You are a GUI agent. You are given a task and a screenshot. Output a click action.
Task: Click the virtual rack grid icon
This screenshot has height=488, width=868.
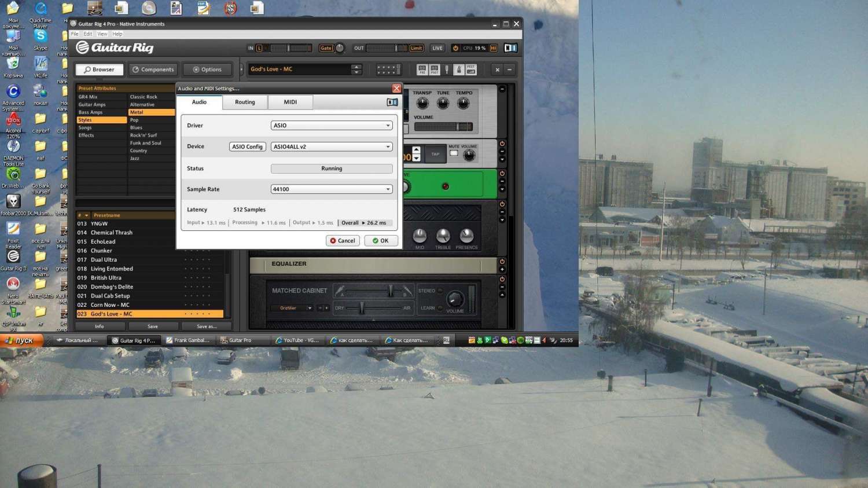tap(388, 69)
